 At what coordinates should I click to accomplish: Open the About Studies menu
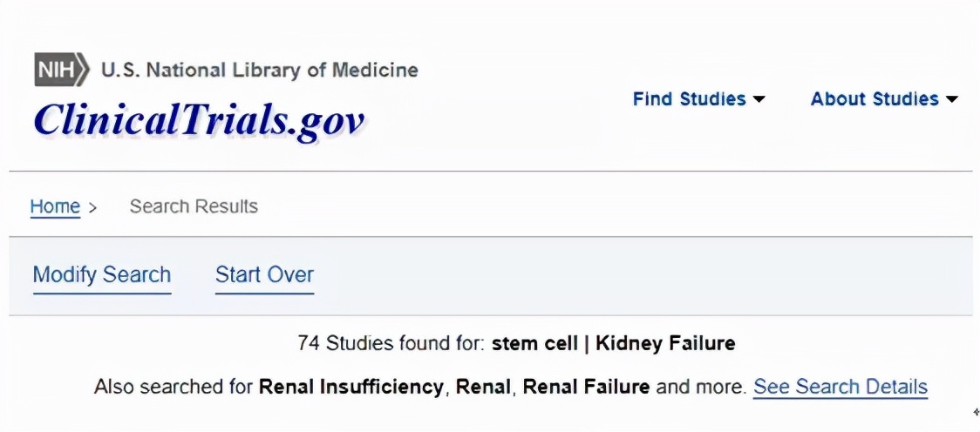(875, 99)
